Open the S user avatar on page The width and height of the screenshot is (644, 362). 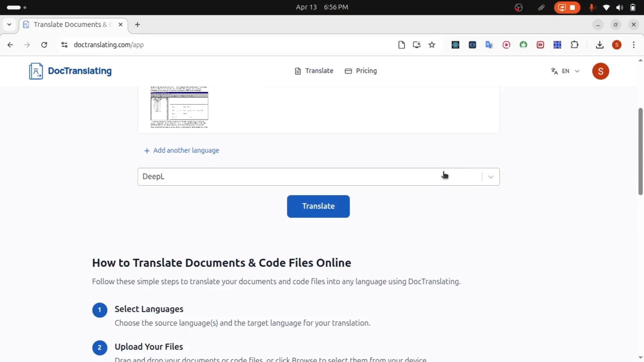pyautogui.click(x=600, y=71)
